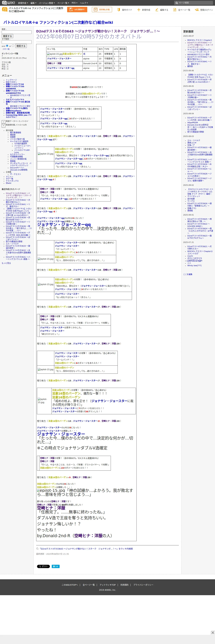The height and width of the screenshot is (644, 215).
Task: Open 雑談室 link in sidebar
Action: [x=13, y=135]
